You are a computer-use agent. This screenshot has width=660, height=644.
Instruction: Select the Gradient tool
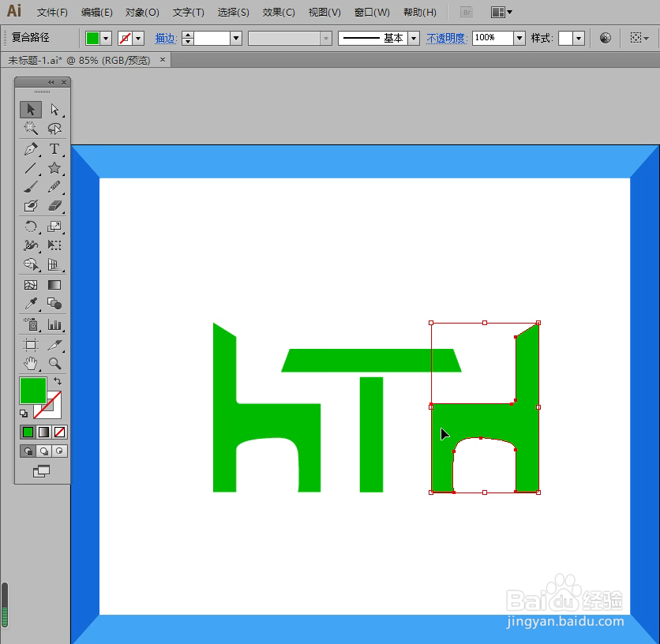54,285
